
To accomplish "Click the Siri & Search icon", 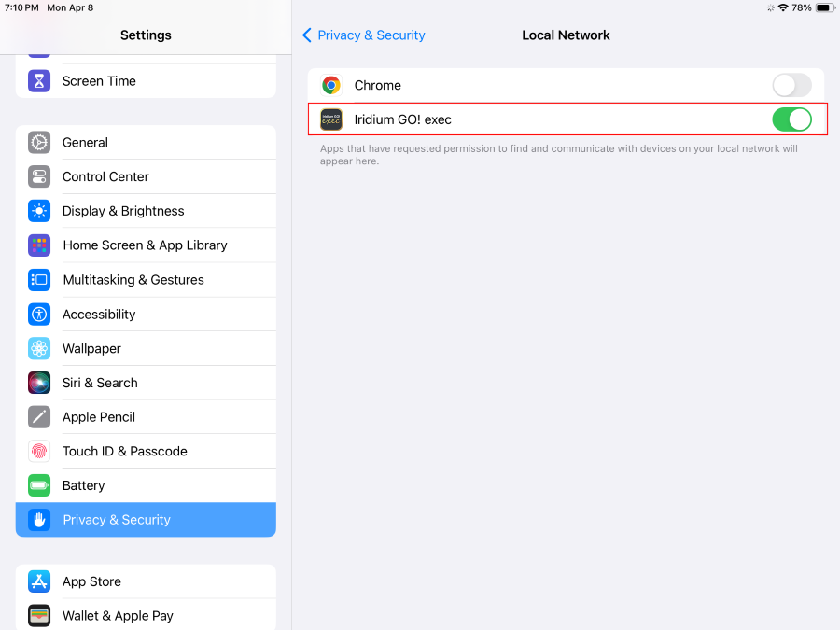I will [39, 383].
